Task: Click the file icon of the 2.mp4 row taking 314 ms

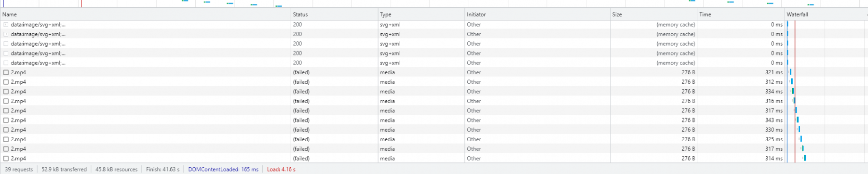Action: pos(6,159)
